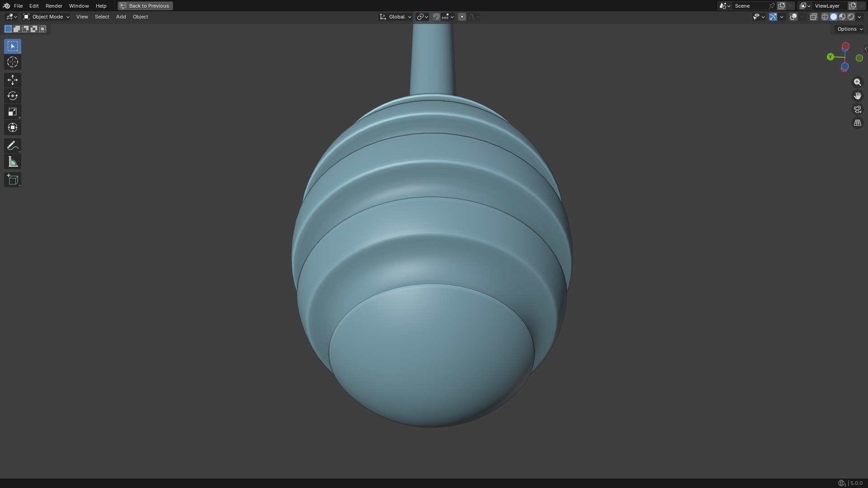Click red X axis on navigation gizmo
Viewport: 868px width, 488px height.
[845, 46]
